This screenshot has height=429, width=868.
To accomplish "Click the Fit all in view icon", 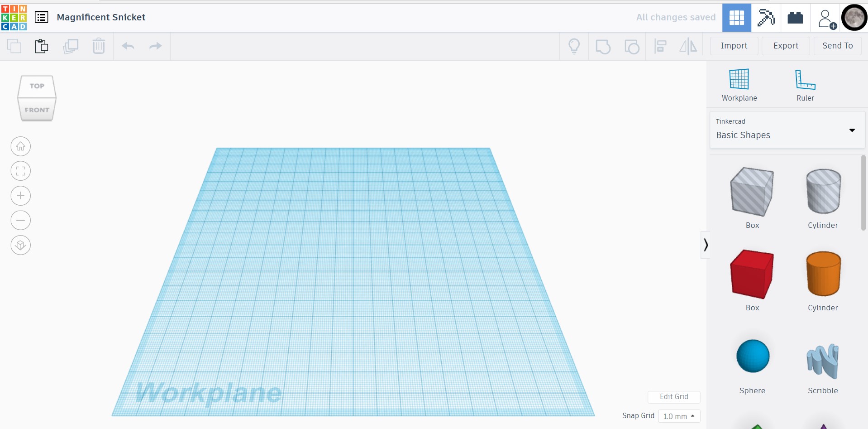I will (20, 171).
